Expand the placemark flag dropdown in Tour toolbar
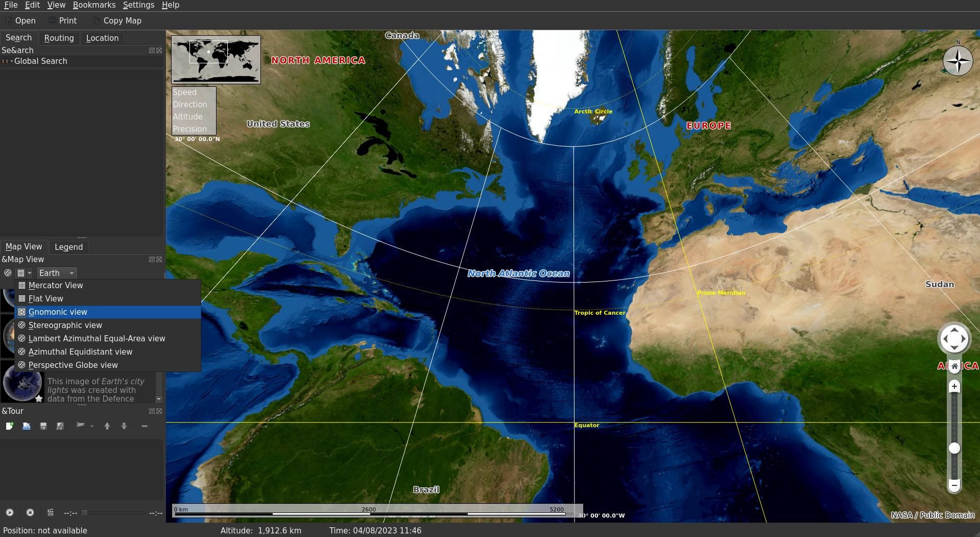The width and height of the screenshot is (980, 537). click(x=92, y=426)
